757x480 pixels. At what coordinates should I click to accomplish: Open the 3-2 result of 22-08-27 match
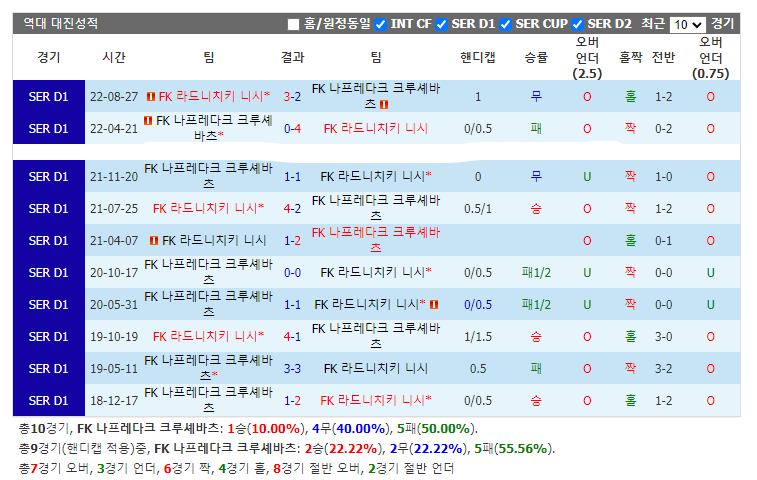click(292, 97)
